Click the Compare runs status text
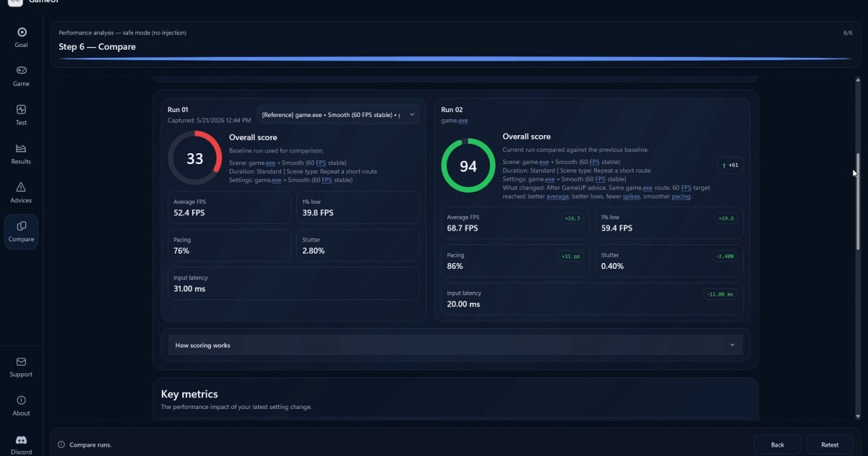The height and width of the screenshot is (456, 868). [90, 444]
